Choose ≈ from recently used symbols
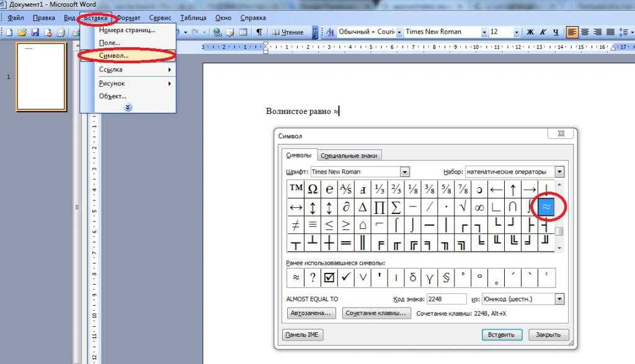This screenshot has height=364, width=635. click(296, 277)
